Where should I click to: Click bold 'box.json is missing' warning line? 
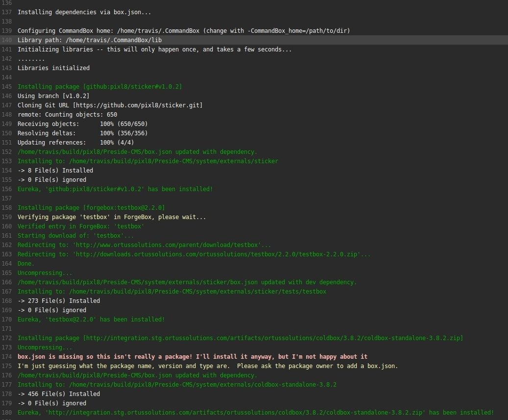(193, 357)
